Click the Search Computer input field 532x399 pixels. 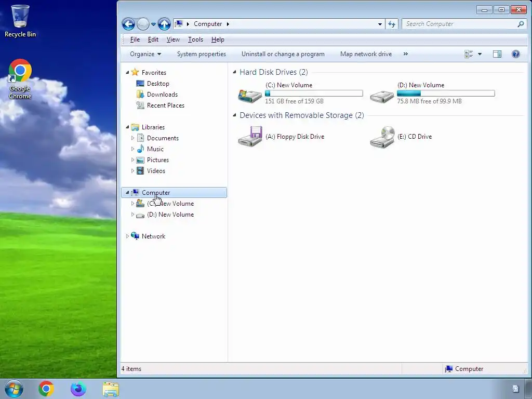click(x=460, y=24)
